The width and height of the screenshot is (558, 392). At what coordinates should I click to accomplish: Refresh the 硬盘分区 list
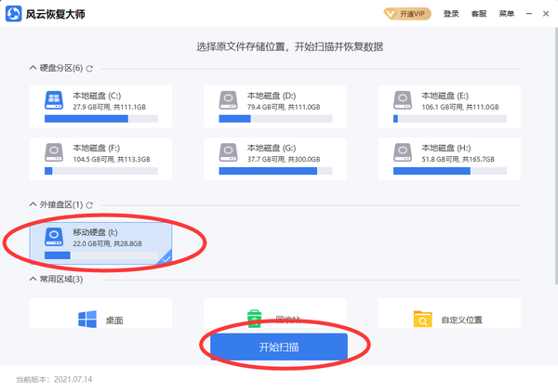pyautogui.click(x=90, y=69)
